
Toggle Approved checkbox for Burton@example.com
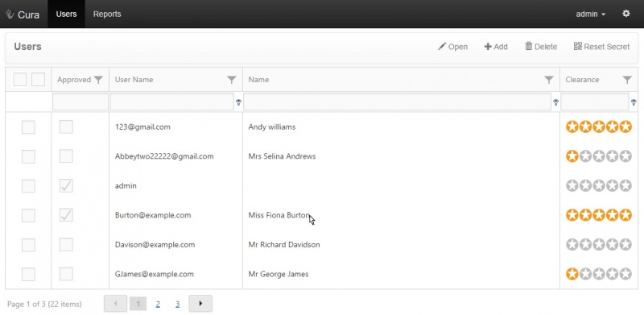tap(66, 215)
